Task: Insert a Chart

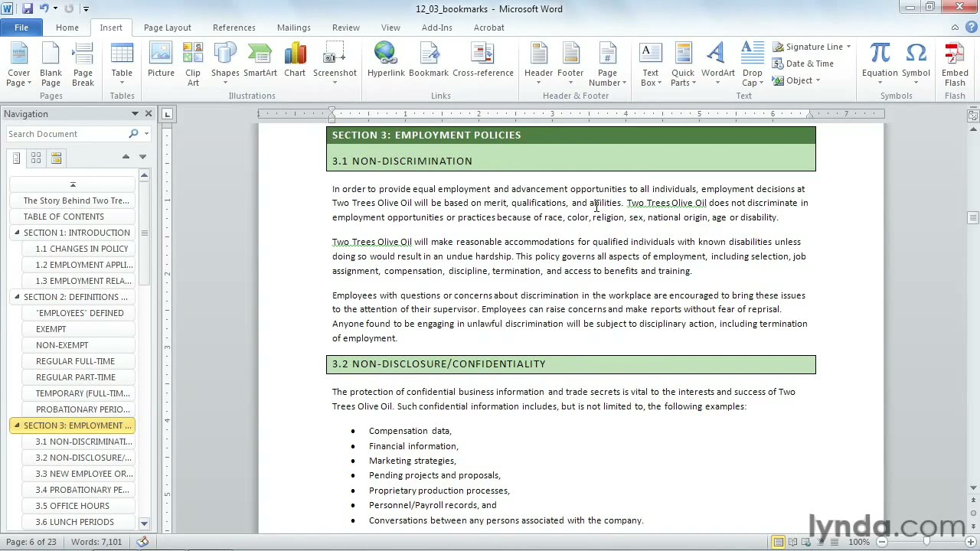Action: 295,61
